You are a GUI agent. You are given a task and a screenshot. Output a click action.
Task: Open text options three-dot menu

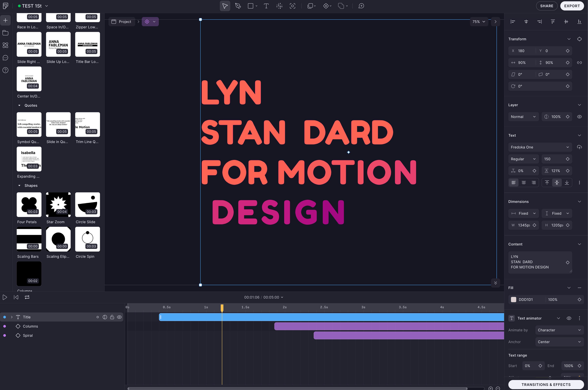(x=579, y=183)
